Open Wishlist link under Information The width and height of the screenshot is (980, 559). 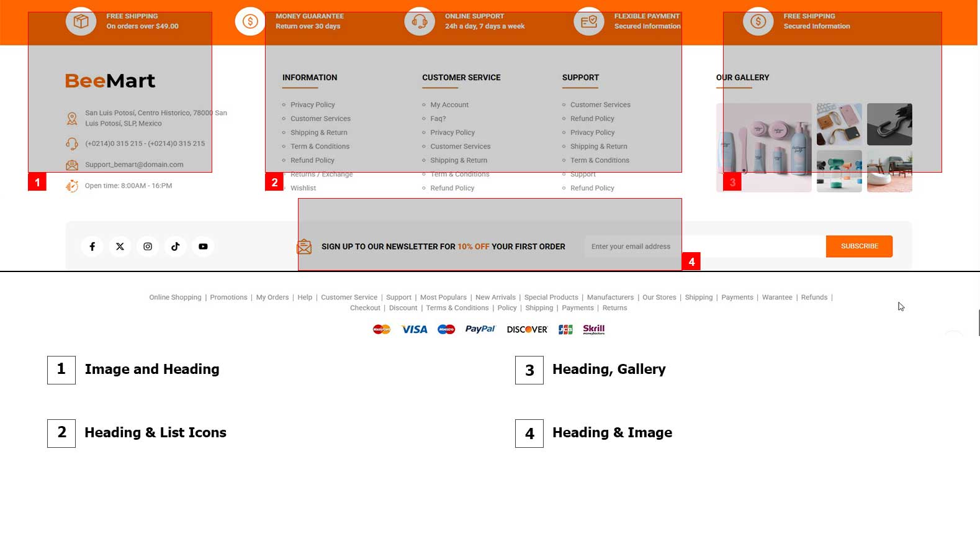tap(303, 188)
